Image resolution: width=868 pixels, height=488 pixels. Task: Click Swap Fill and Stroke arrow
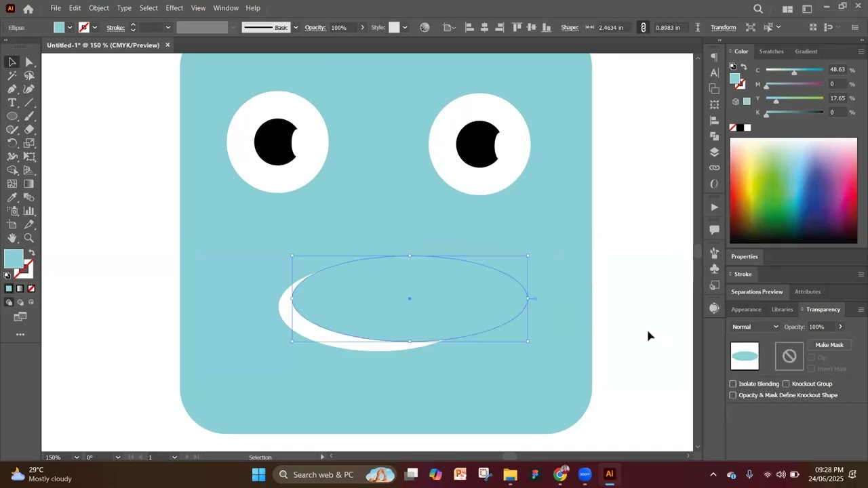click(x=31, y=253)
